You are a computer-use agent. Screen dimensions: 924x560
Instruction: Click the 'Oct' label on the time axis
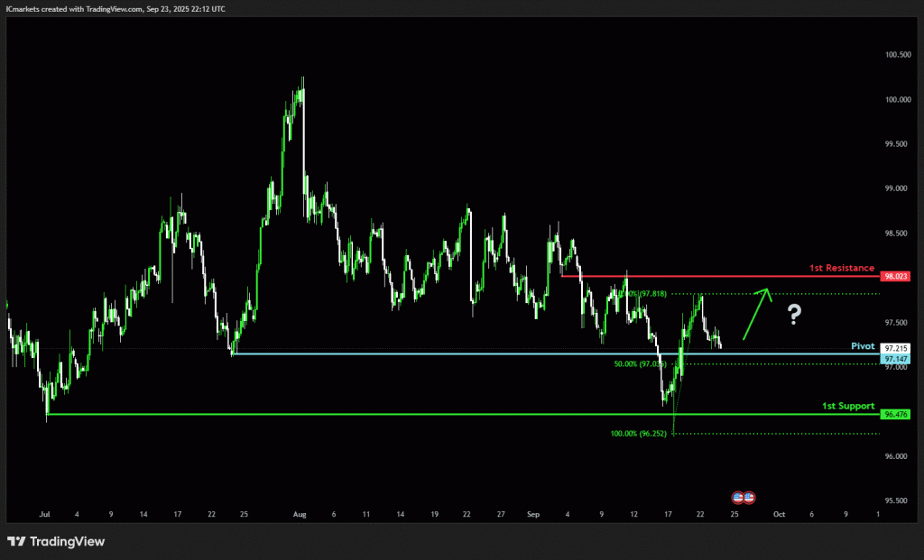[x=779, y=514]
